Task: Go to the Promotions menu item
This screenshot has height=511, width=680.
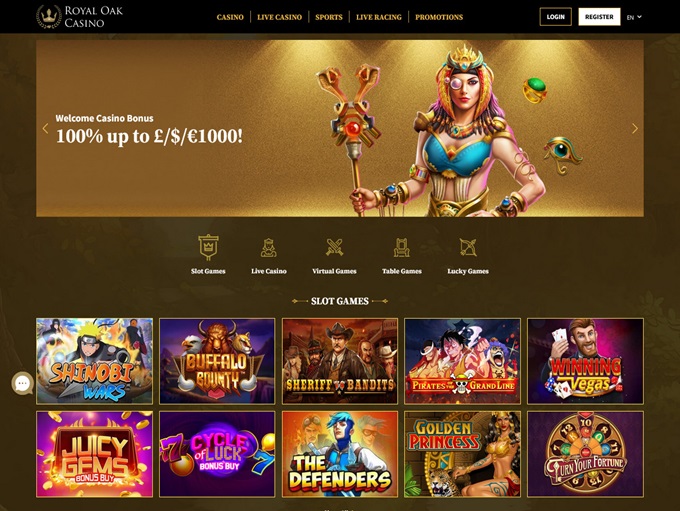Action: pos(439,17)
